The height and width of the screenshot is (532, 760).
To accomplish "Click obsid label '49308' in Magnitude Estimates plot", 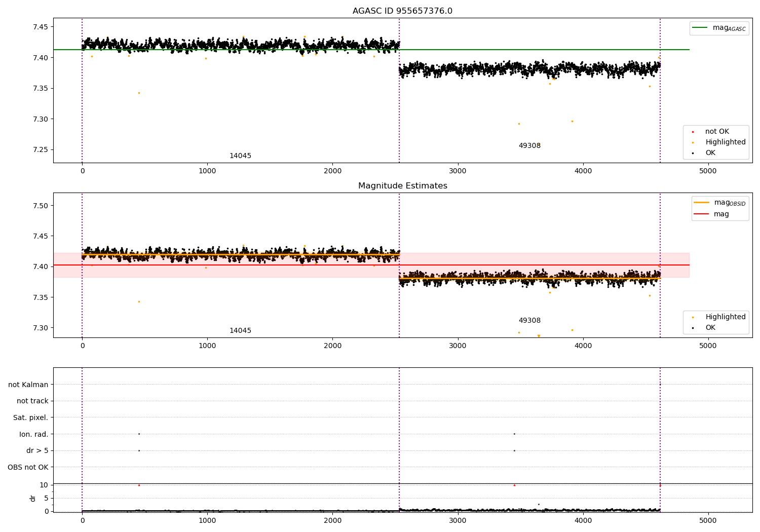I will 529,321.
